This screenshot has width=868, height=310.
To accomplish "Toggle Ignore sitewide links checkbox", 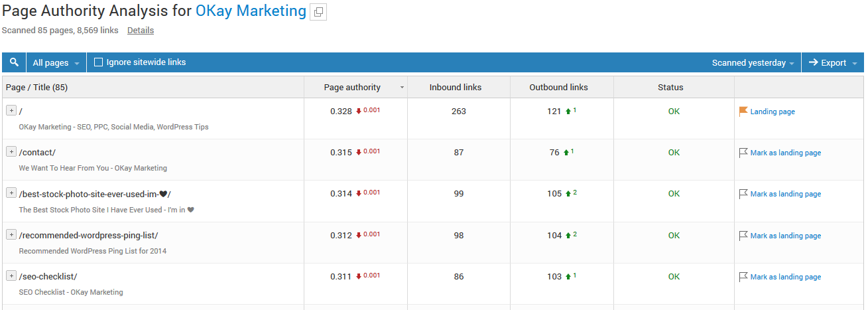I will [98, 62].
